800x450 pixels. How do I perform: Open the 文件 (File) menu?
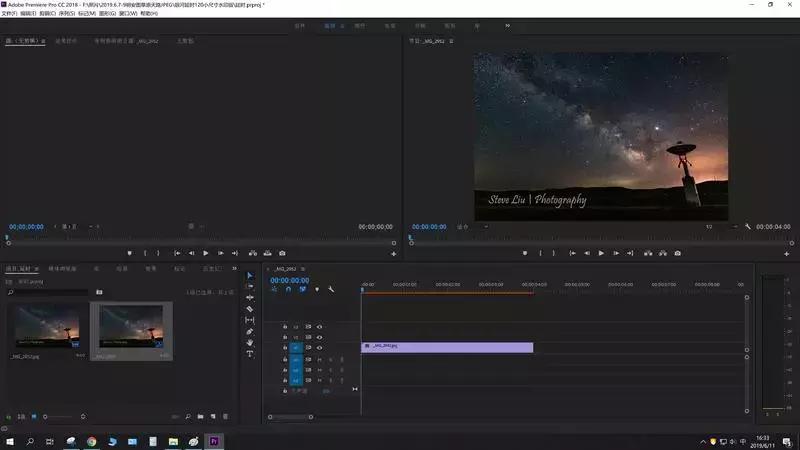pos(9,13)
